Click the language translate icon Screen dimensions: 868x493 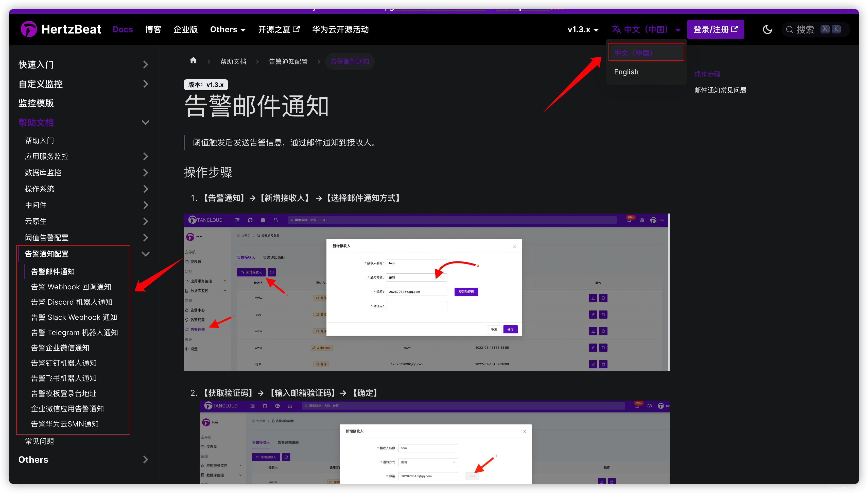tap(616, 29)
